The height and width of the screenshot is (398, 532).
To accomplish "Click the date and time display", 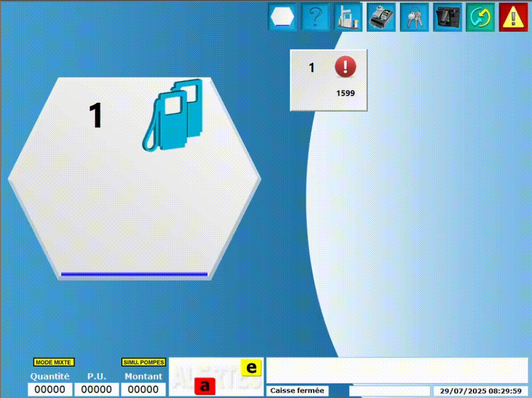I will click(481, 391).
